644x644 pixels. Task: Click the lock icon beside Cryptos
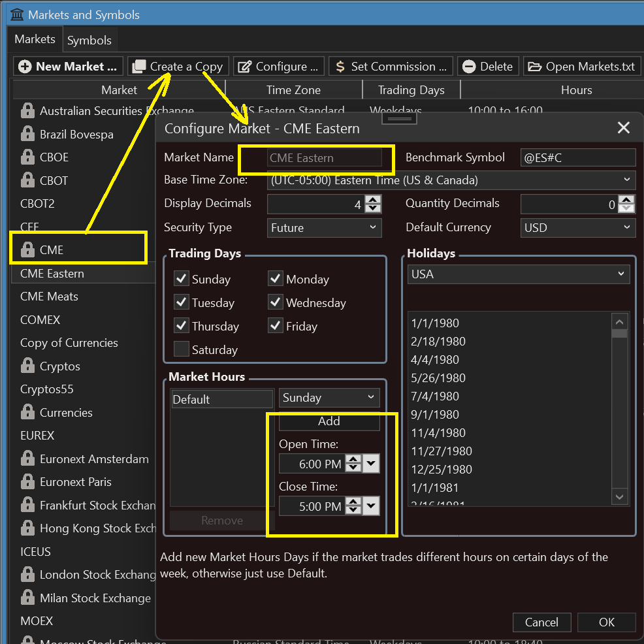27,366
